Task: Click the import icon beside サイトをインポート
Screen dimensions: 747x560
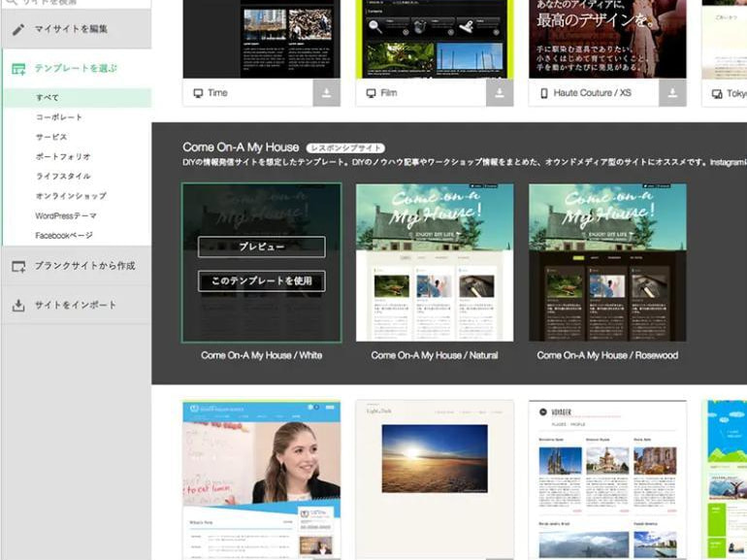Action: point(18,305)
